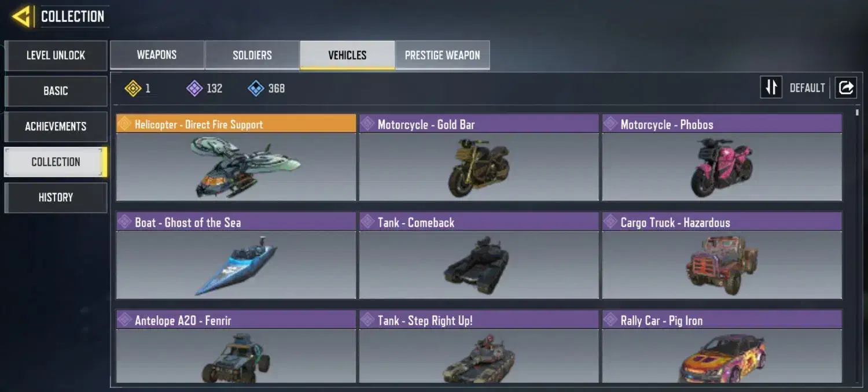Open the Prestige Weapon tab
The height and width of the screenshot is (392, 868).
(443, 55)
